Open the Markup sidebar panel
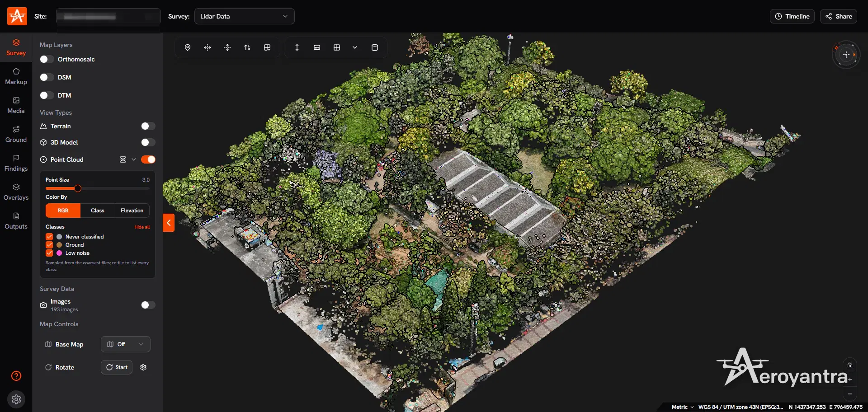 (x=16, y=76)
